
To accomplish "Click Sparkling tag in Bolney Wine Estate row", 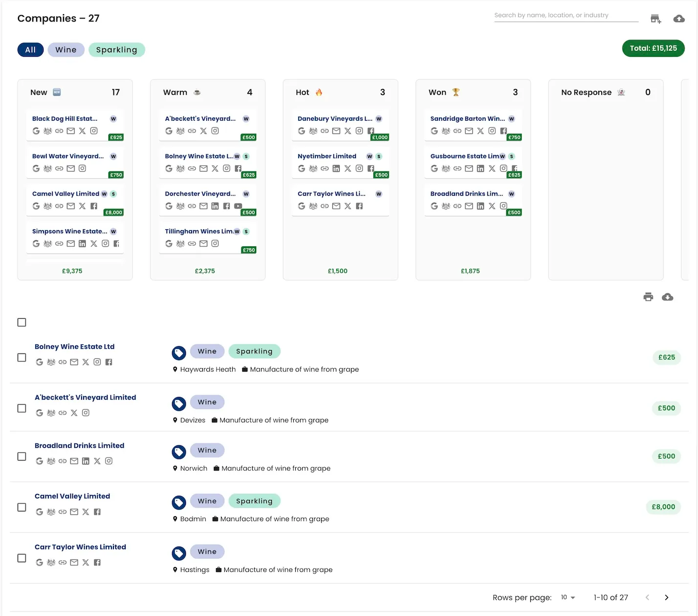I will point(254,352).
